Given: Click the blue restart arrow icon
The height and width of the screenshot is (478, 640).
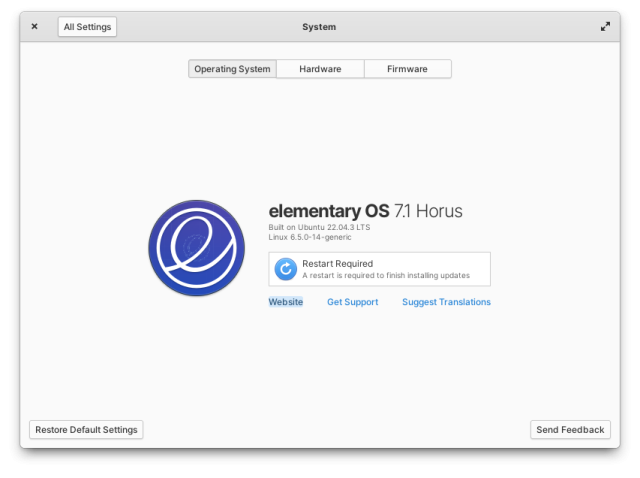Looking at the screenshot, I should [285, 269].
